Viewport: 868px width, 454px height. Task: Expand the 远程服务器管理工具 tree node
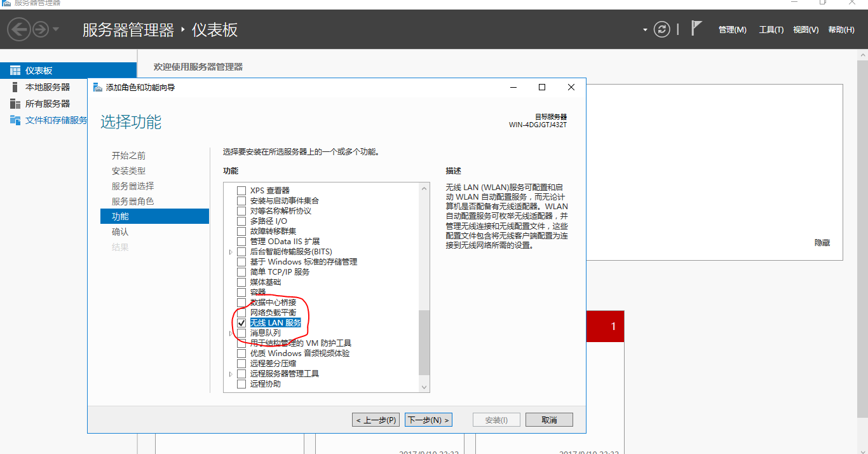(x=231, y=374)
